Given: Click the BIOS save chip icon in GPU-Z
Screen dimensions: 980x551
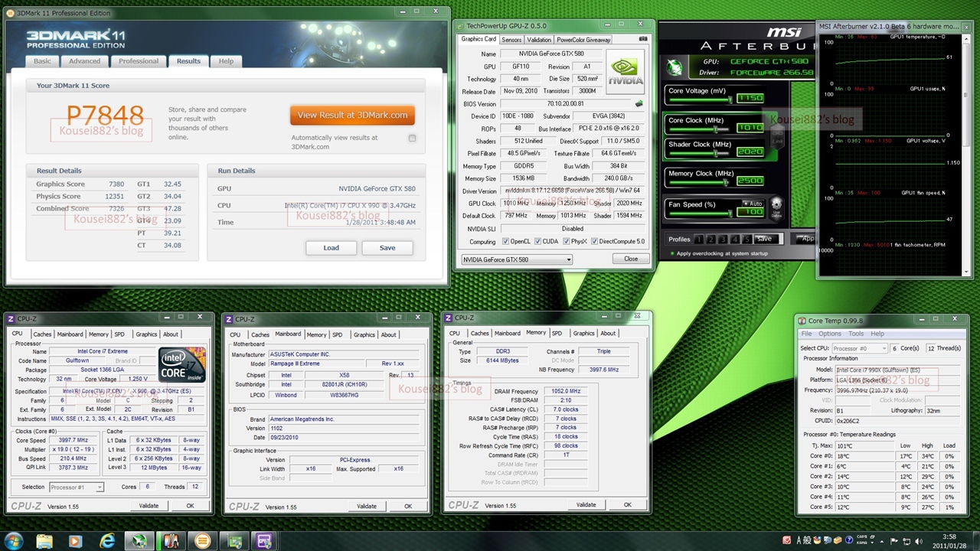Looking at the screenshot, I should (x=639, y=104).
